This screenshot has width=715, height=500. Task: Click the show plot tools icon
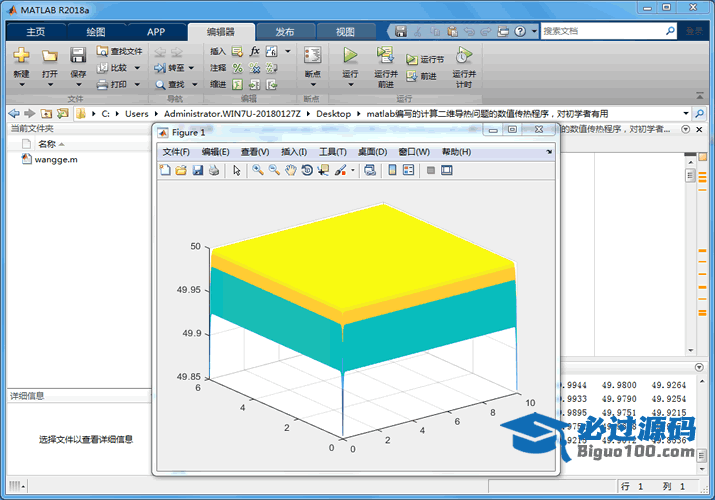pos(447,170)
